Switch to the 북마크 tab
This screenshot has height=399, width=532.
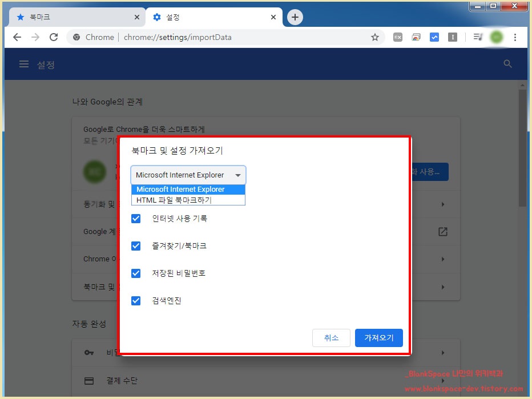pos(78,17)
